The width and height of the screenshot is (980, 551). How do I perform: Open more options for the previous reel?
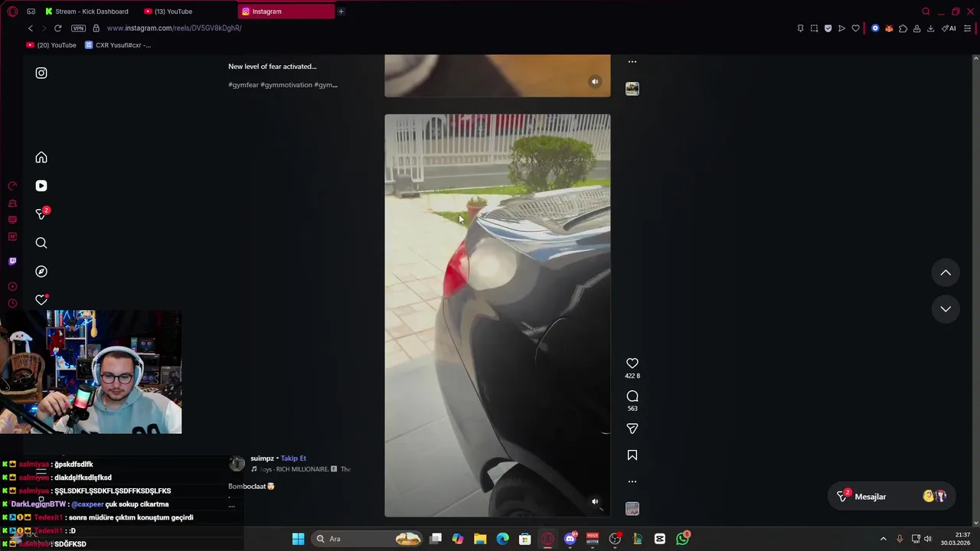pos(632,61)
